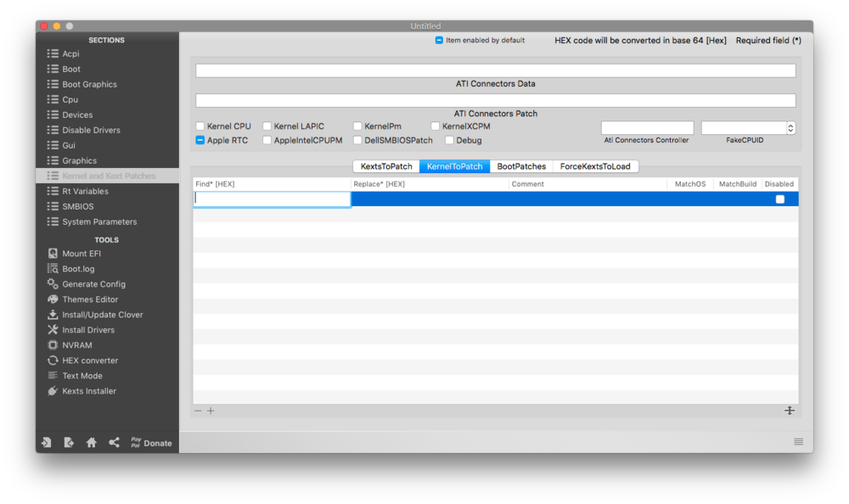This screenshot has height=504, width=849.
Task: Click the ATI Connectors Data input field
Action: (x=495, y=70)
